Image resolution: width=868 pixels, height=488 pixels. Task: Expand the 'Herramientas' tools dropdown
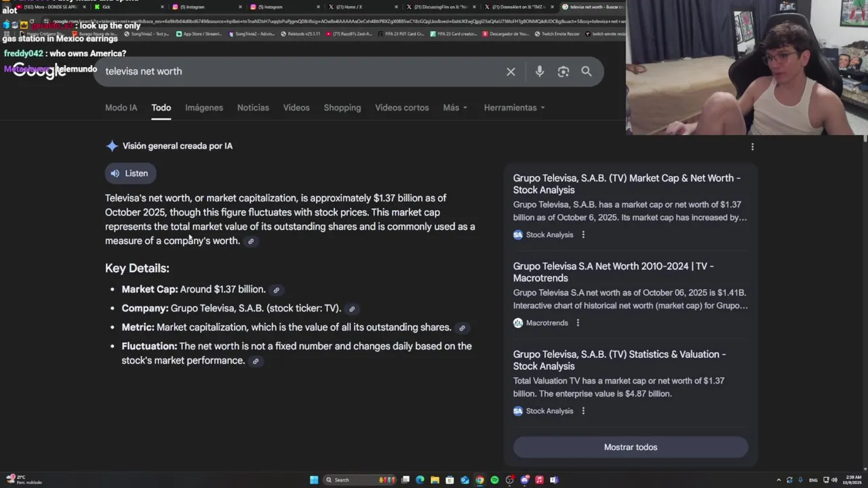(514, 108)
